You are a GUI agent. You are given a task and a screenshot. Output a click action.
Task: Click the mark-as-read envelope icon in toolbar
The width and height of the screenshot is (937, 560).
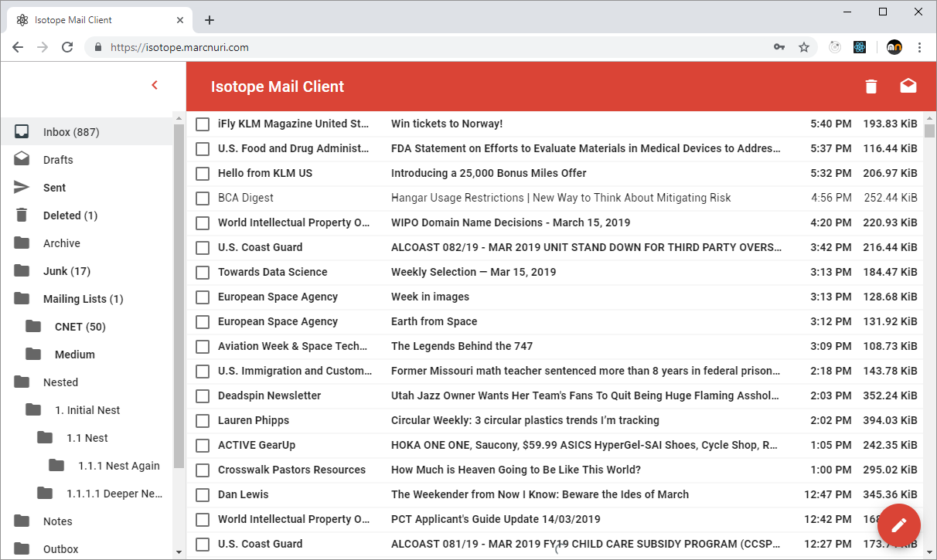(908, 87)
